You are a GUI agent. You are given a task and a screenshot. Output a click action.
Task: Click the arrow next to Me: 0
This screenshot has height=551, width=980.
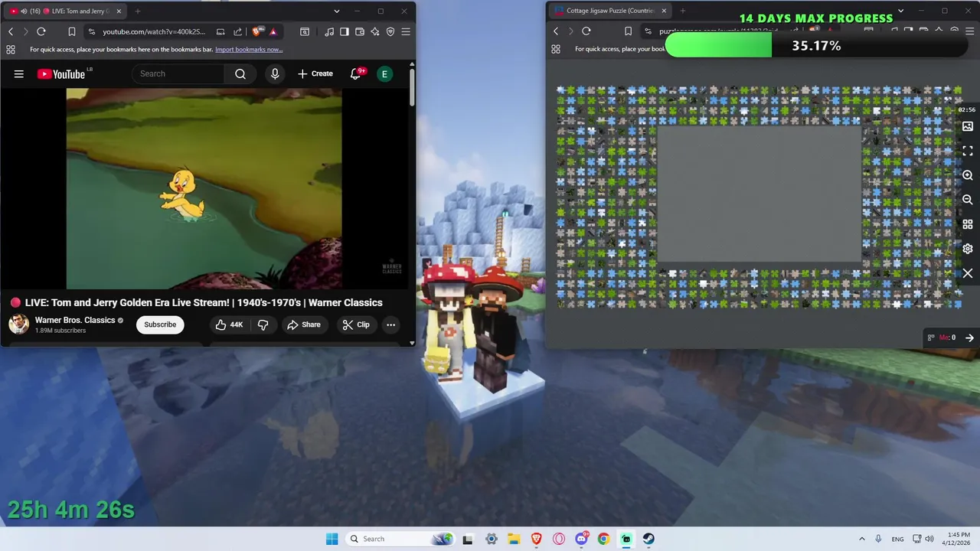pyautogui.click(x=969, y=337)
